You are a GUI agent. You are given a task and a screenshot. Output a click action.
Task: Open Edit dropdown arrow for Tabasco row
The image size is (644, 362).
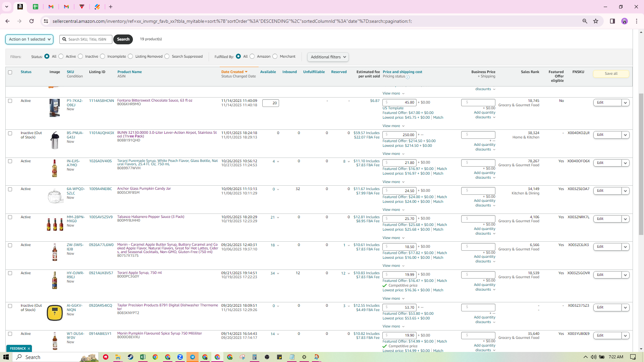[x=625, y=219]
